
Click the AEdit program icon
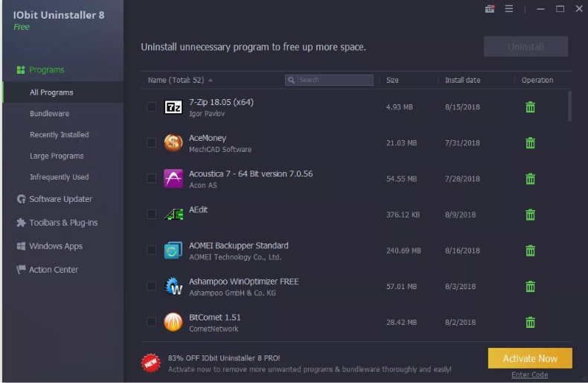click(173, 215)
